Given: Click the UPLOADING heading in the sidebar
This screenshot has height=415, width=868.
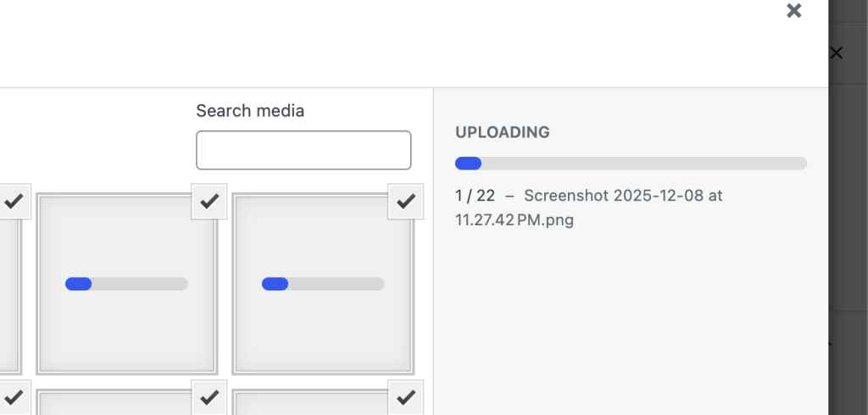Looking at the screenshot, I should pyautogui.click(x=503, y=132).
